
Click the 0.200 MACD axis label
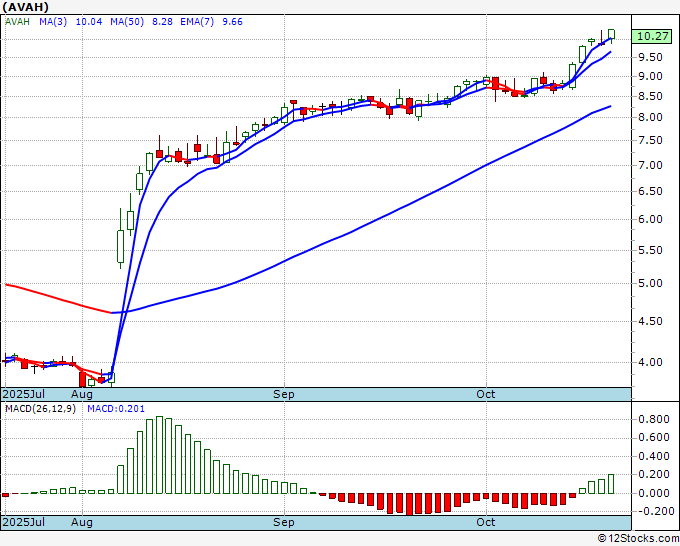(x=653, y=474)
